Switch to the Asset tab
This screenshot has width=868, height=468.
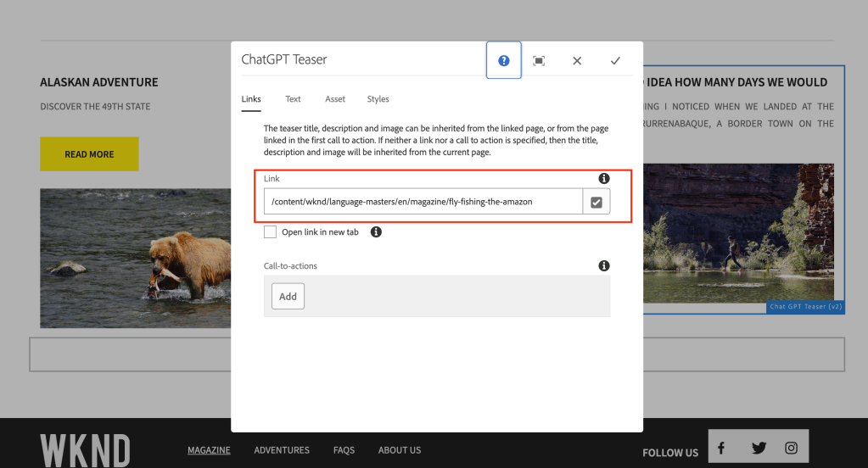335,99
